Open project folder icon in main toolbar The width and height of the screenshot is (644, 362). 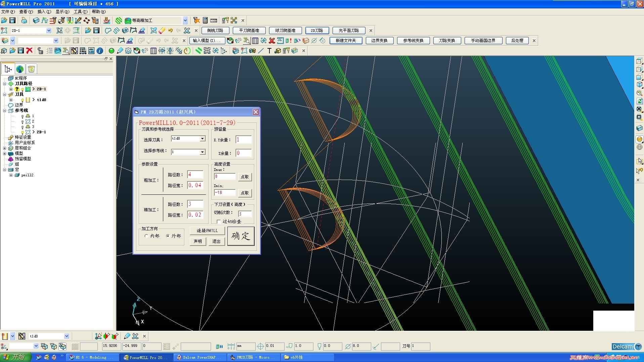(x=4, y=20)
